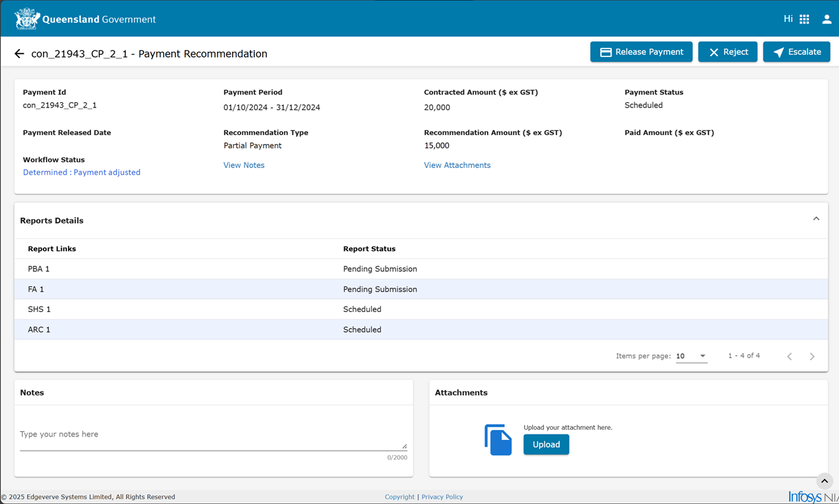Select the SHS 1 report row
Image resolution: width=839 pixels, height=504 pixels.
(421, 309)
